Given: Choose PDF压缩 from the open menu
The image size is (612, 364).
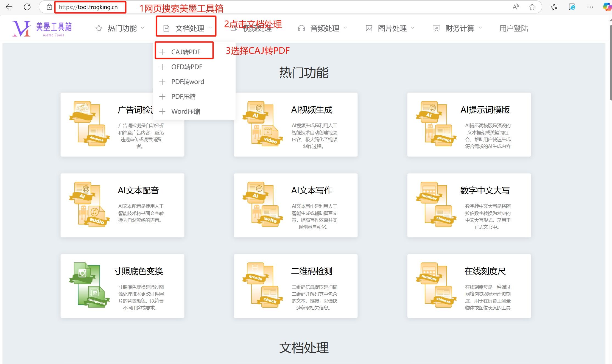Looking at the screenshot, I should (183, 96).
